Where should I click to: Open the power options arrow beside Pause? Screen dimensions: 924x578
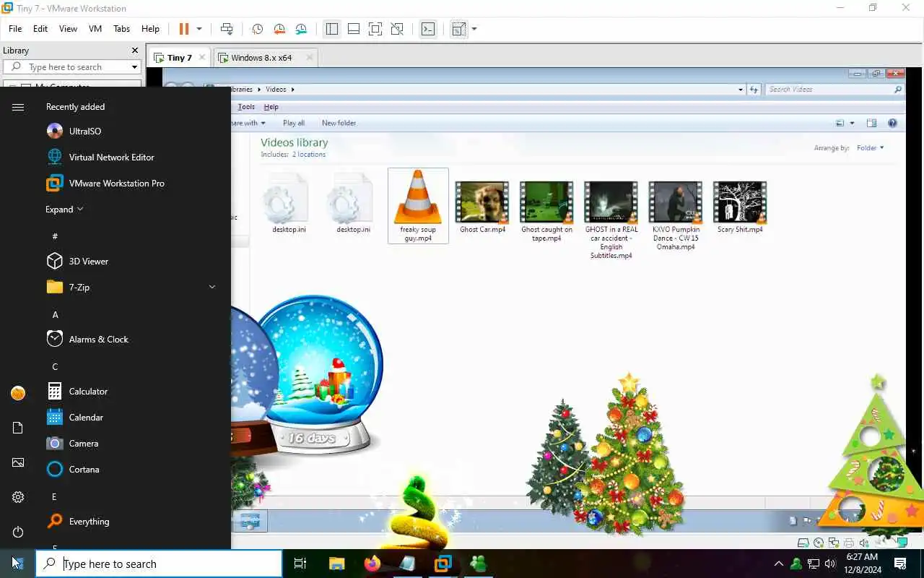point(199,29)
